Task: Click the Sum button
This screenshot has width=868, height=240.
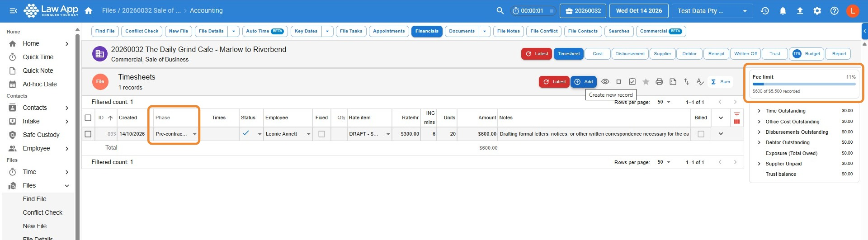Action: pyautogui.click(x=721, y=82)
